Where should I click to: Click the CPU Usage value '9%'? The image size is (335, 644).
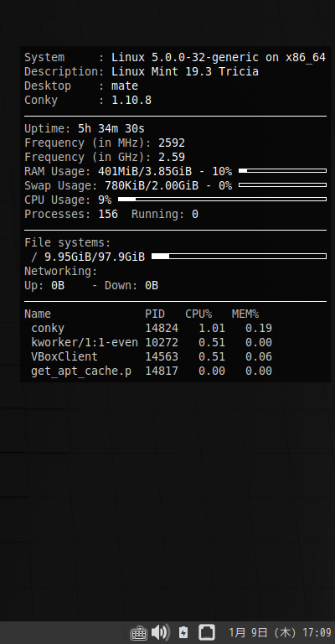click(x=105, y=200)
